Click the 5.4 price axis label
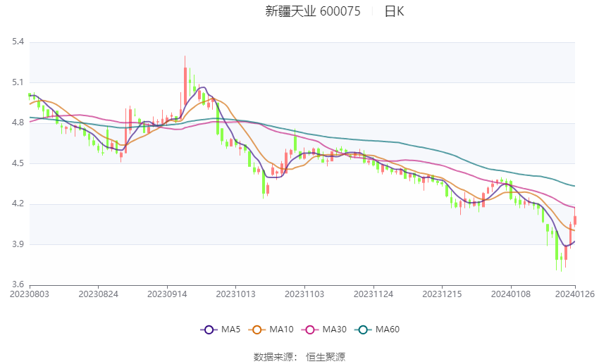599x364 pixels. point(18,42)
